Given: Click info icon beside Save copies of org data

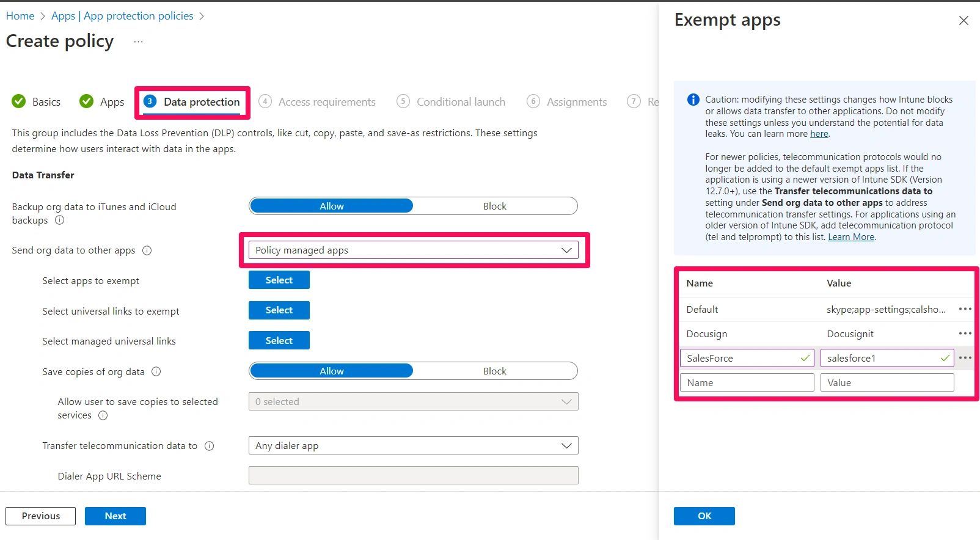Looking at the screenshot, I should tap(156, 371).
